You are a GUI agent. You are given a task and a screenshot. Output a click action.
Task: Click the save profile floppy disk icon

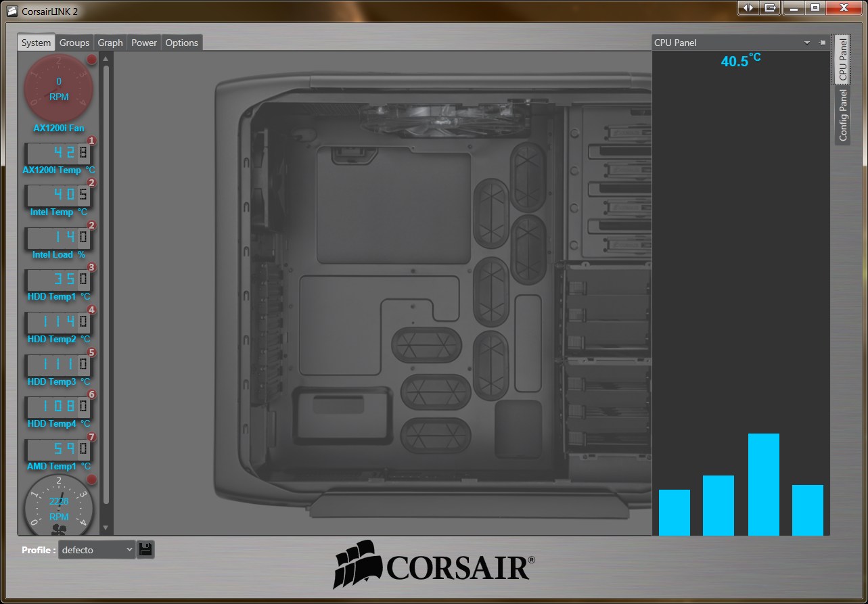pyautogui.click(x=145, y=549)
